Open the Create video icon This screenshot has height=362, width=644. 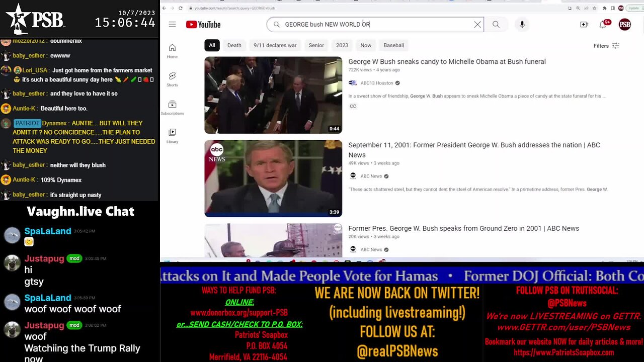584,25
